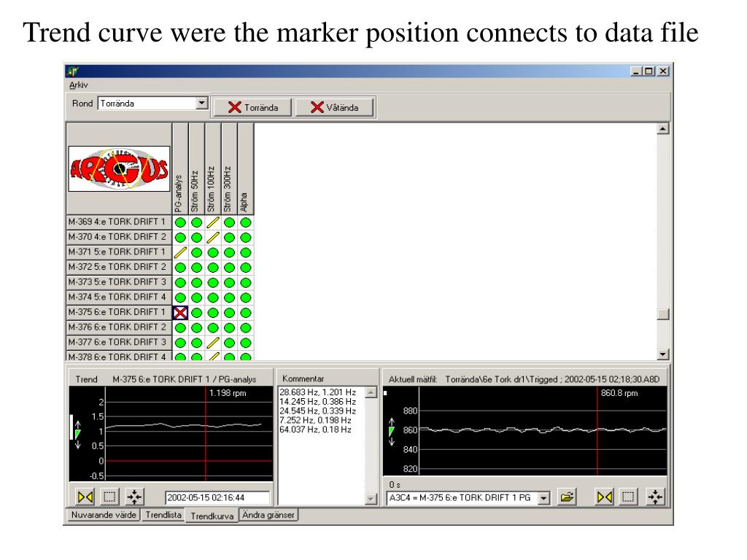
Task: Select comment line 28.683 Hz, 1.201 Hz
Action: [x=318, y=392]
